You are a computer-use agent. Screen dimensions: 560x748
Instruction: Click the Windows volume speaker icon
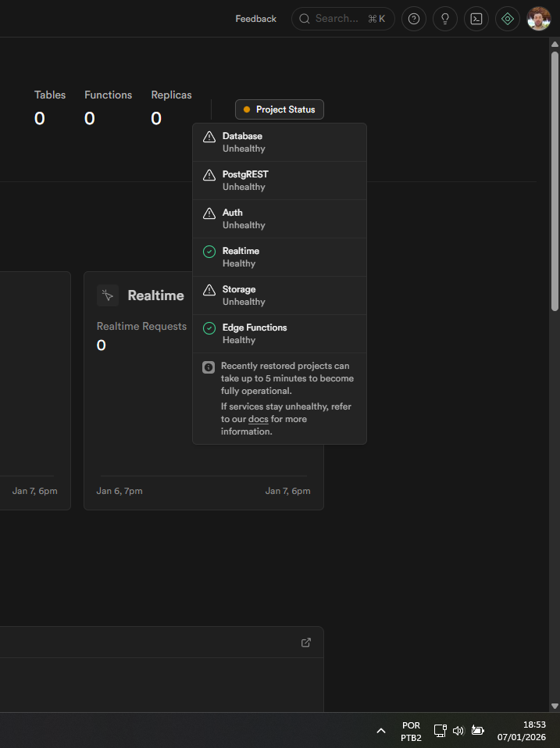pyautogui.click(x=458, y=731)
